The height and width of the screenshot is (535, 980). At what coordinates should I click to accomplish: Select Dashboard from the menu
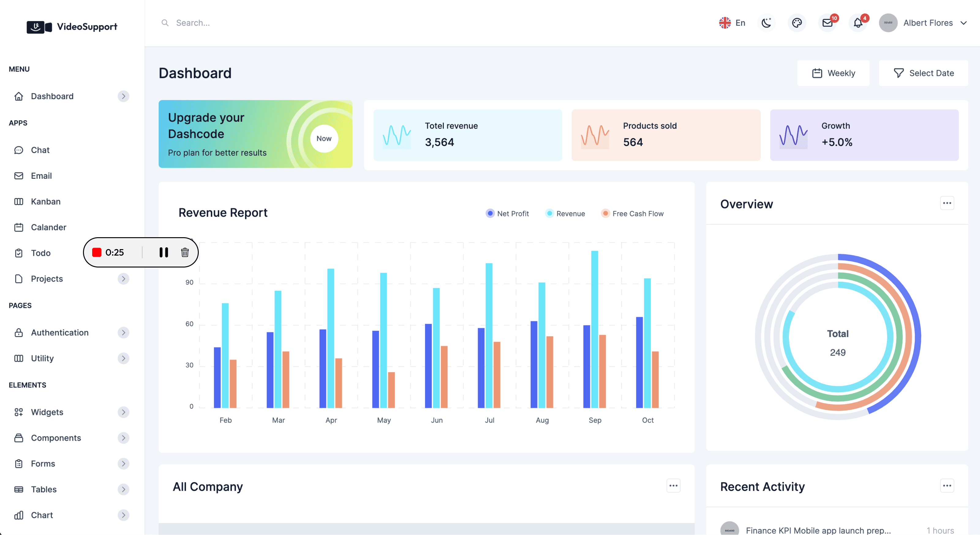(52, 96)
